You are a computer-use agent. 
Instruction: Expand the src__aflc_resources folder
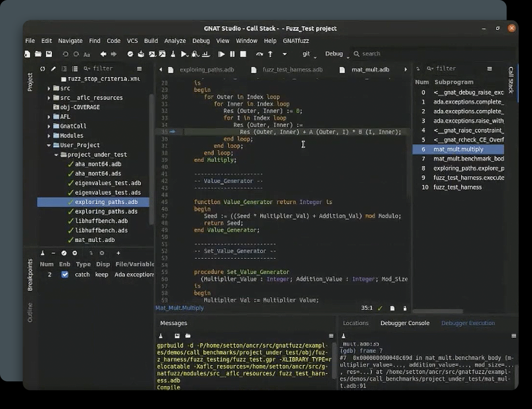pyautogui.click(x=49, y=98)
